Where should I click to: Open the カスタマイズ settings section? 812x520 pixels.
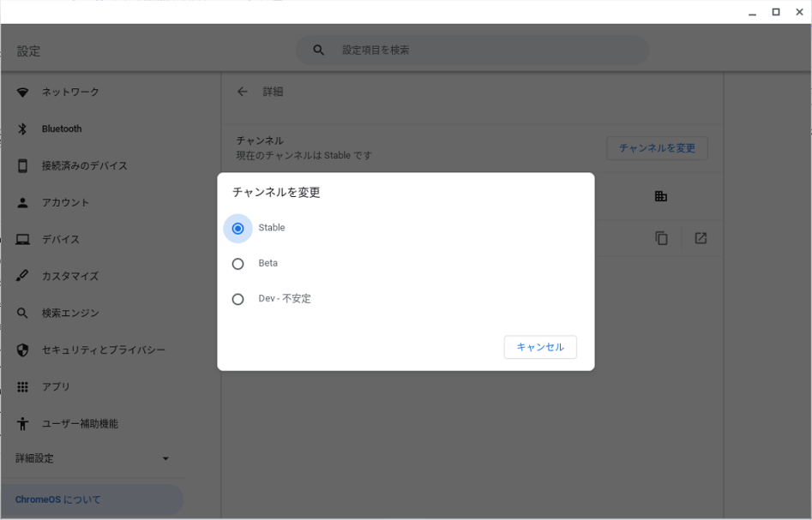70,276
